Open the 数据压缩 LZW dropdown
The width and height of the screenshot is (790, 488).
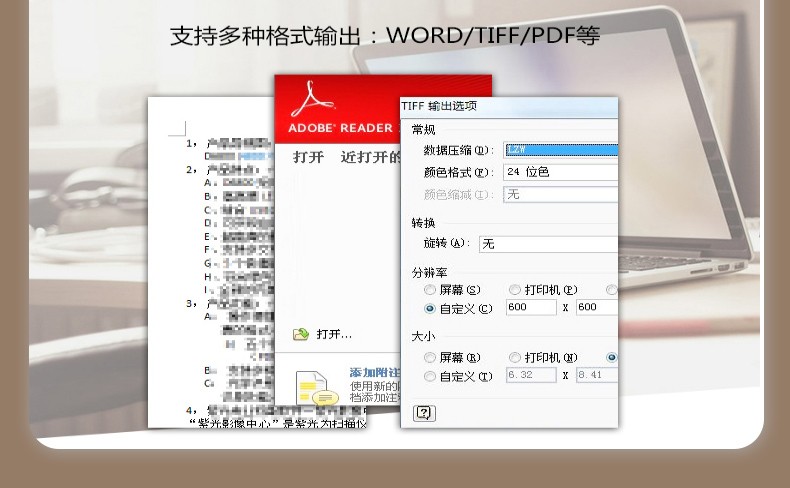561,150
